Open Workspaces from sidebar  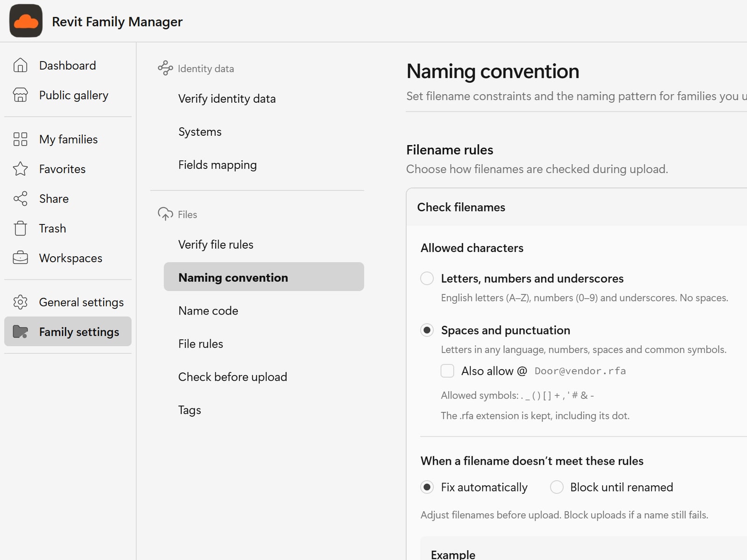coord(68,258)
